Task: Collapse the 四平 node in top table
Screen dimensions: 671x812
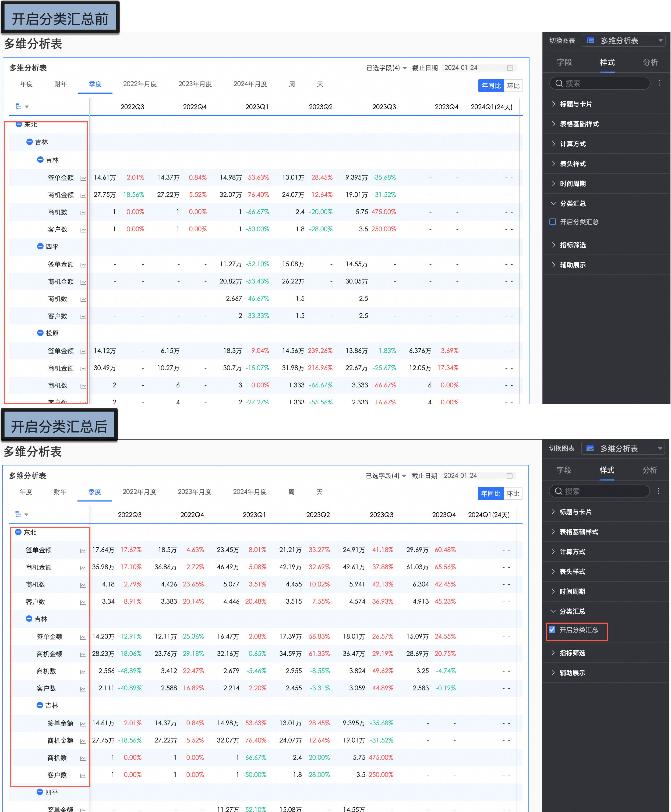Action: pyautogui.click(x=40, y=246)
